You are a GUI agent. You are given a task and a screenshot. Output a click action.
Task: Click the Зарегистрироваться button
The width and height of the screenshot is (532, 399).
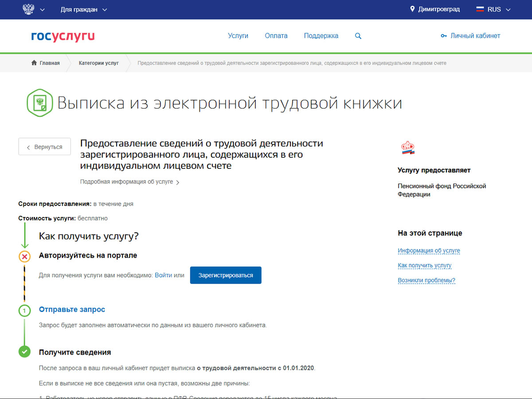[x=226, y=275]
